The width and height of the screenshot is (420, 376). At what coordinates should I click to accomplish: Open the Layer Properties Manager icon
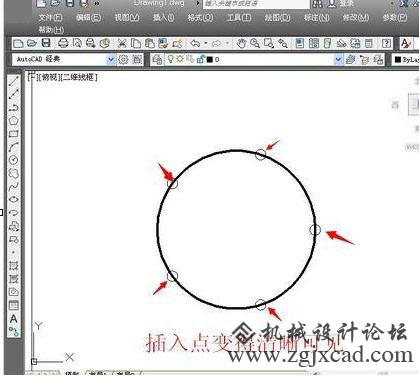click(157, 60)
